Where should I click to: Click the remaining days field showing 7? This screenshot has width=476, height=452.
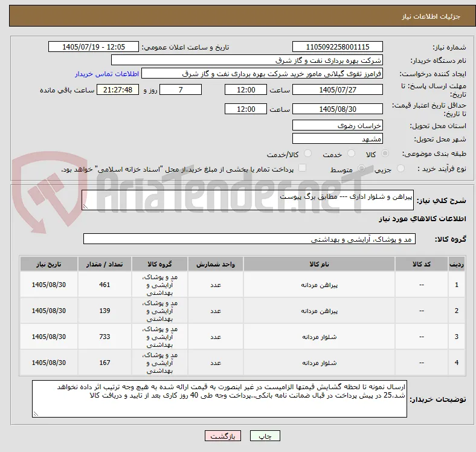pyautogui.click(x=181, y=89)
